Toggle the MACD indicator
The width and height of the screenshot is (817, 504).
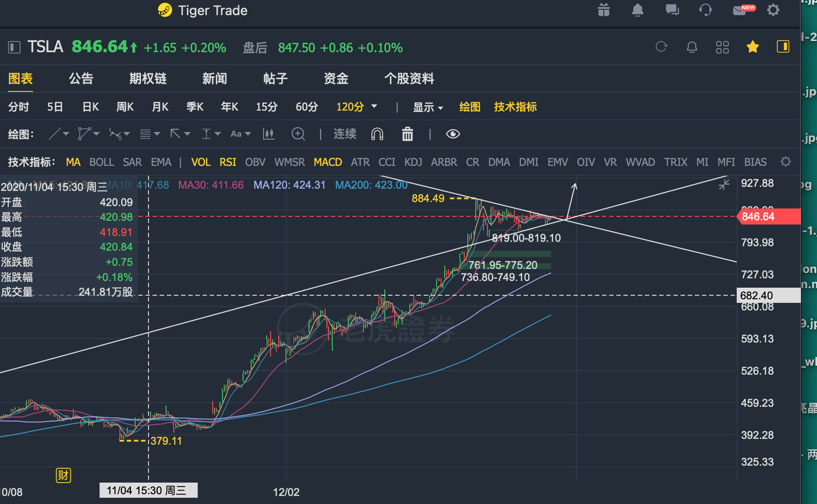pos(328,162)
